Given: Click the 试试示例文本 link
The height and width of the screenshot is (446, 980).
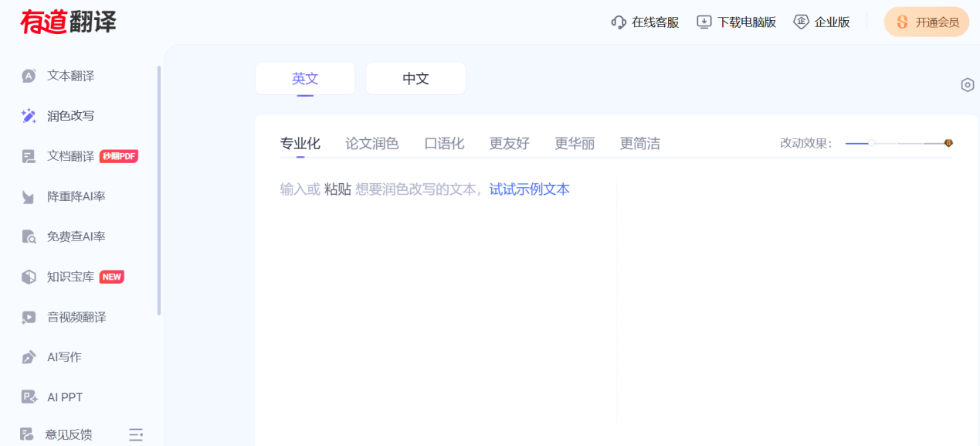Looking at the screenshot, I should coord(530,189).
